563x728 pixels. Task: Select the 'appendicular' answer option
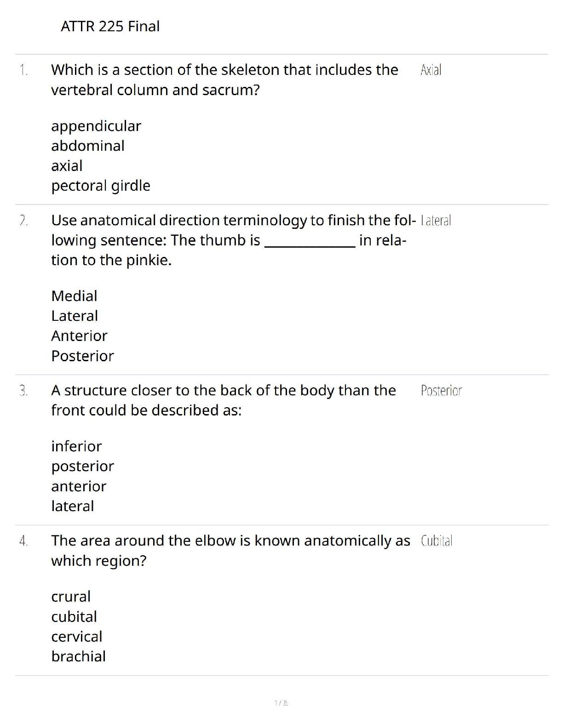coord(96,126)
